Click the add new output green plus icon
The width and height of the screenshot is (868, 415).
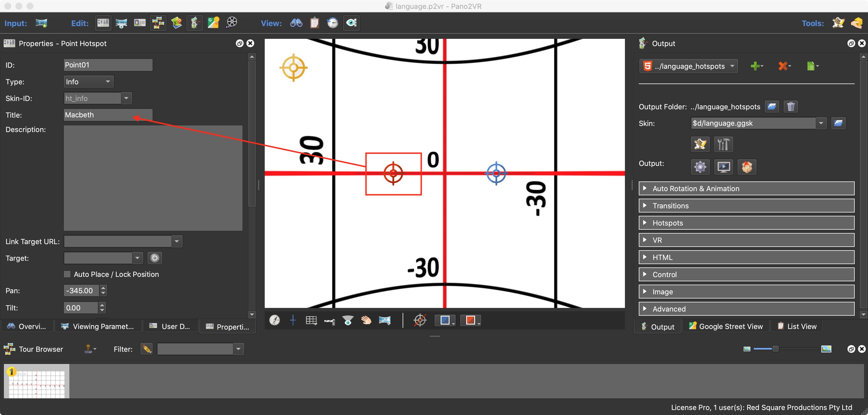click(755, 65)
